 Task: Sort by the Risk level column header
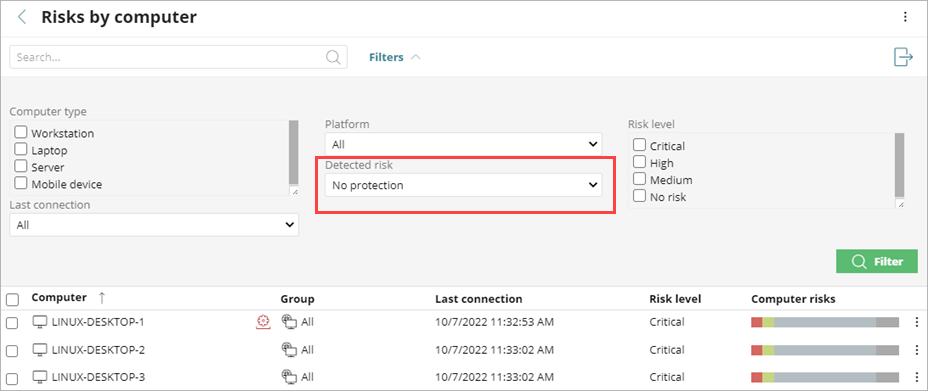pos(675,299)
